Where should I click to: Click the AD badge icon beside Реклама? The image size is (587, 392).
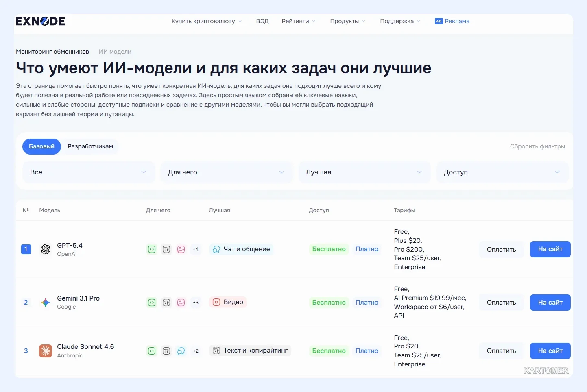[439, 21]
